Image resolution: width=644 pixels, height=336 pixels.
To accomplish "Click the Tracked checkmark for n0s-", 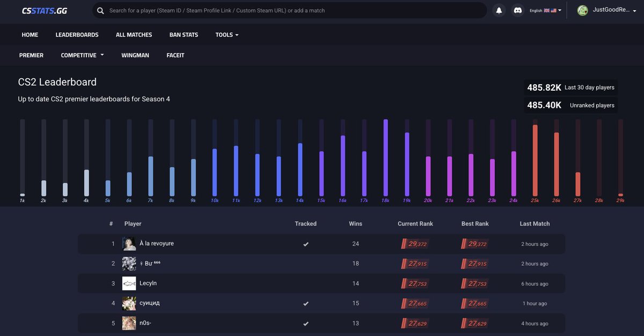I will click(306, 323).
